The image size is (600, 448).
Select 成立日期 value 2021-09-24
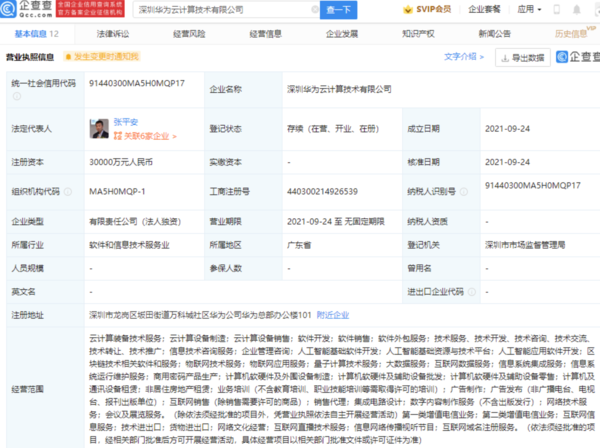pos(507,129)
